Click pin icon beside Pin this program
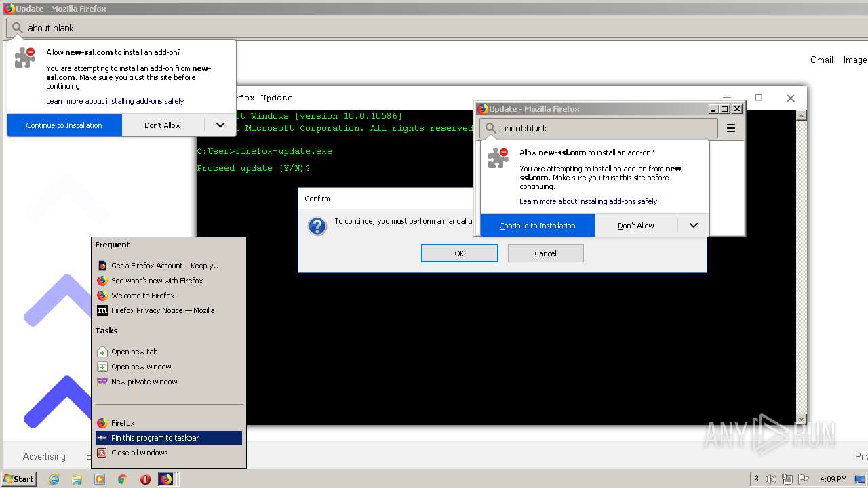868x488 pixels. [102, 438]
